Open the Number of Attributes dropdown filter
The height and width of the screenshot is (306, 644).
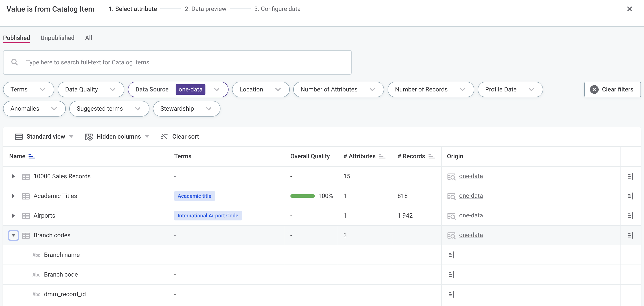click(x=338, y=89)
